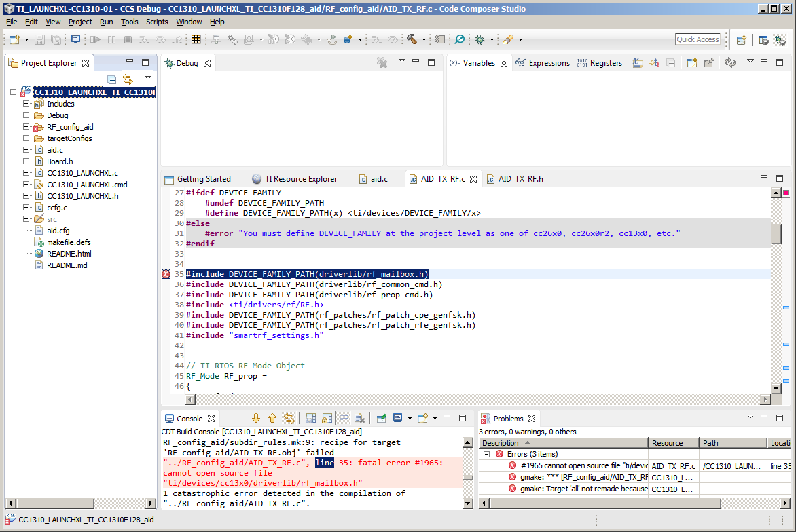
Task: Open the Registers tab
Action: point(605,63)
